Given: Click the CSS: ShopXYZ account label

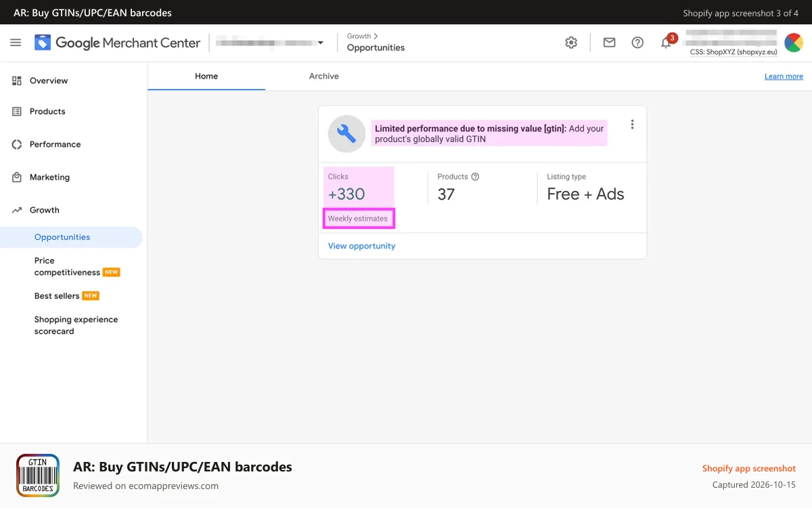Looking at the screenshot, I should pyautogui.click(x=734, y=52).
